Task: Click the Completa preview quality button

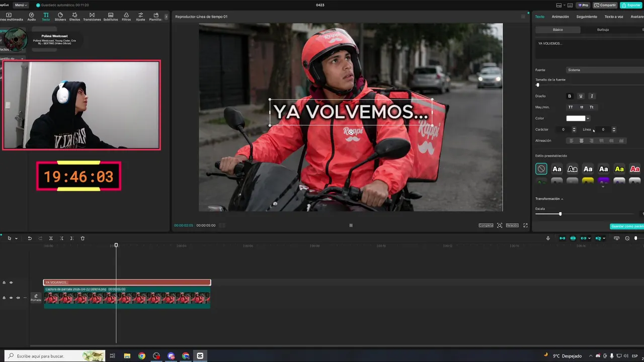Action: point(486,225)
